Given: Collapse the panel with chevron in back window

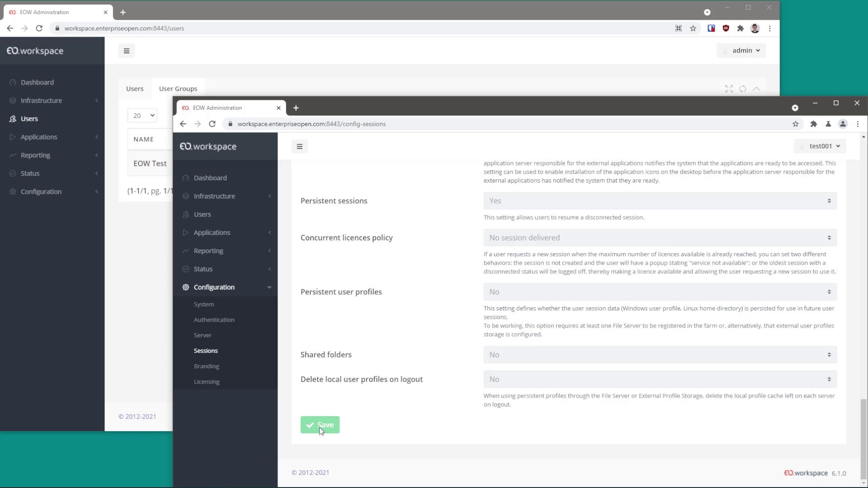Looking at the screenshot, I should 756,89.
